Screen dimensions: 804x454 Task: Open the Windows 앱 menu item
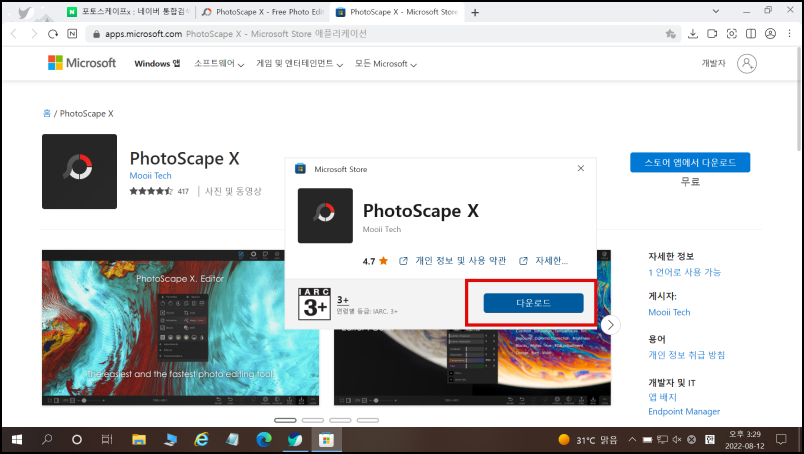click(x=157, y=64)
